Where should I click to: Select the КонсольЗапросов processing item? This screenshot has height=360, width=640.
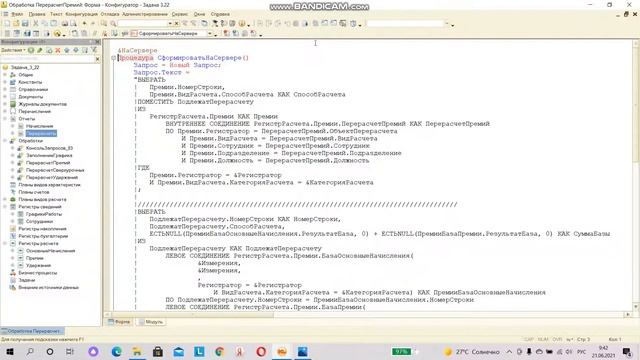pyautogui.click(x=49, y=149)
